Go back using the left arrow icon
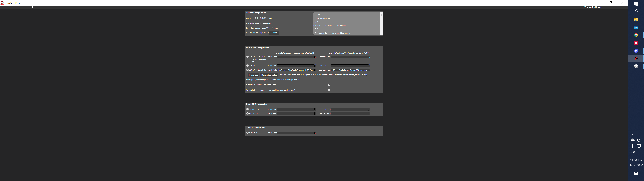The image size is (644, 181). tap(32, 7)
